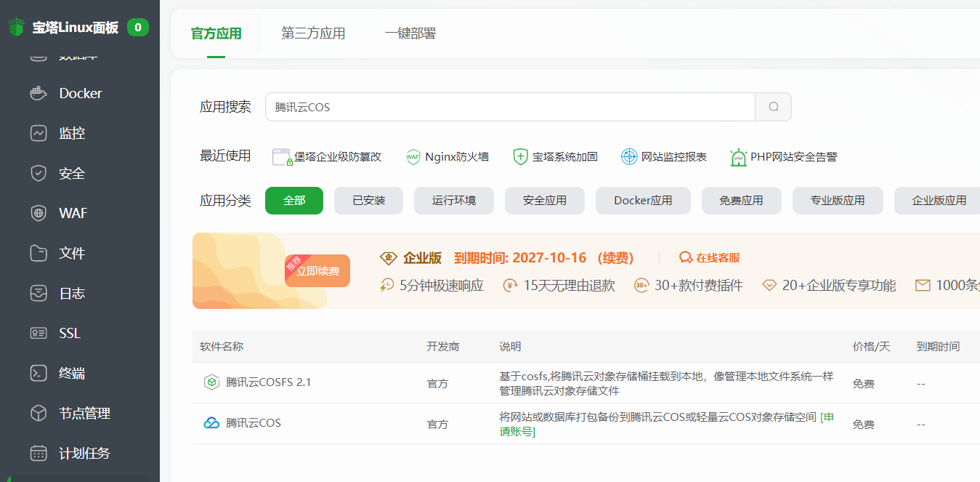Screen dimensions: 980x482
Task: Click 官方 developer in 腾讯云COS row
Action: pos(437,425)
